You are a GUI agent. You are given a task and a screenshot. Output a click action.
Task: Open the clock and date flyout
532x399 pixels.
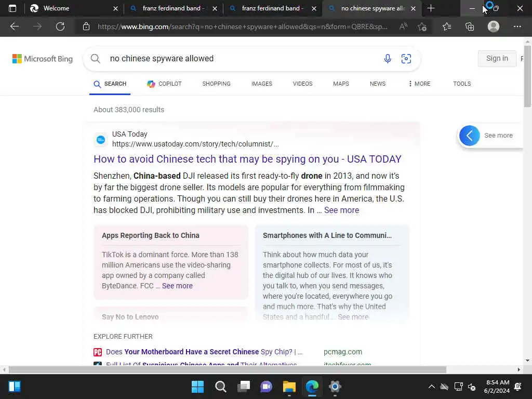tap(497, 387)
